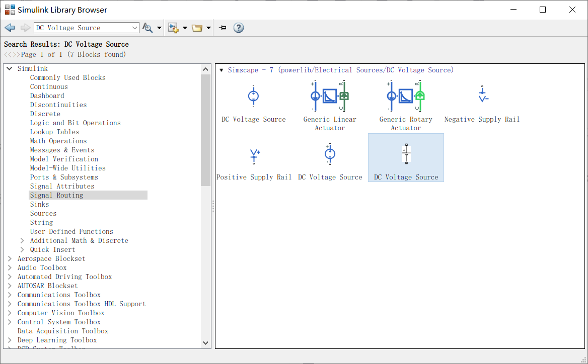
Task: Expand Audio Toolbox library
Action: 10,267
